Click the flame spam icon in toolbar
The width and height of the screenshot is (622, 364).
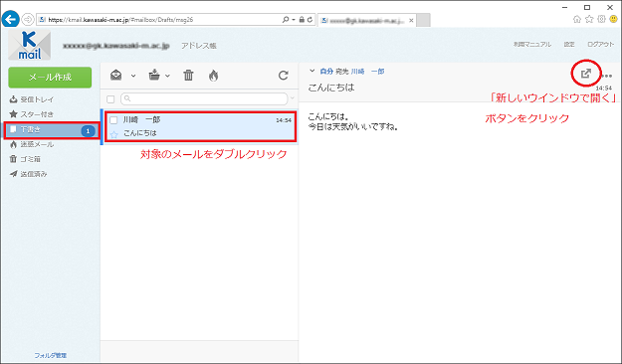click(x=213, y=75)
